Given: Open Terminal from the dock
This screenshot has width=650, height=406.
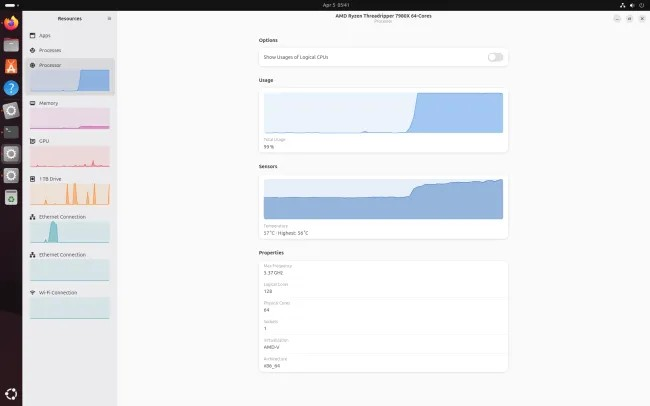Looking at the screenshot, I should coord(11,131).
